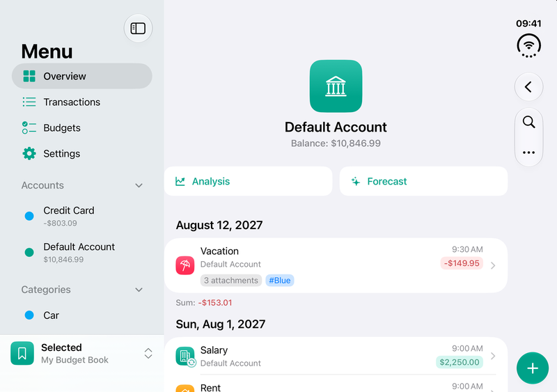Click the Default Account title heading
557x392 pixels.
336,127
